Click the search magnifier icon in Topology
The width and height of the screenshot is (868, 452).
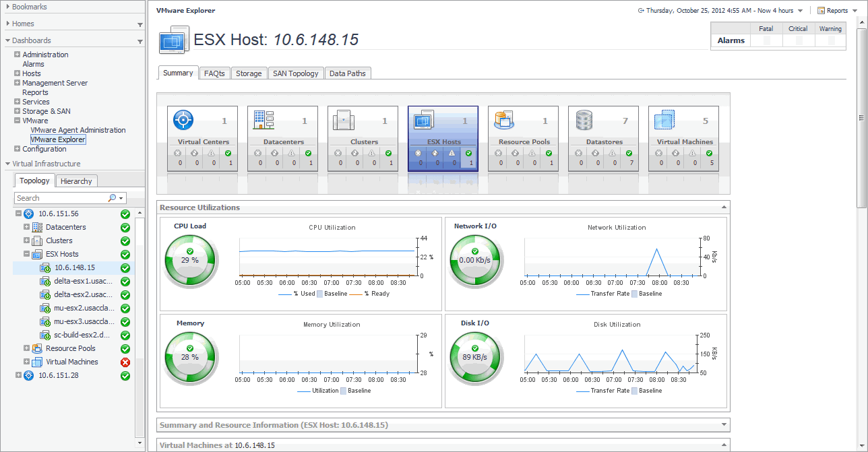pyautogui.click(x=113, y=198)
